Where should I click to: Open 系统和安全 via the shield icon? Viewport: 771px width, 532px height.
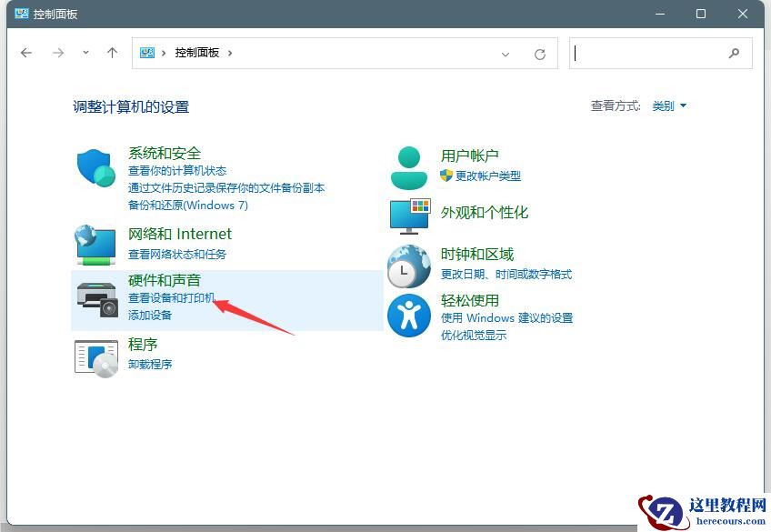(x=95, y=169)
